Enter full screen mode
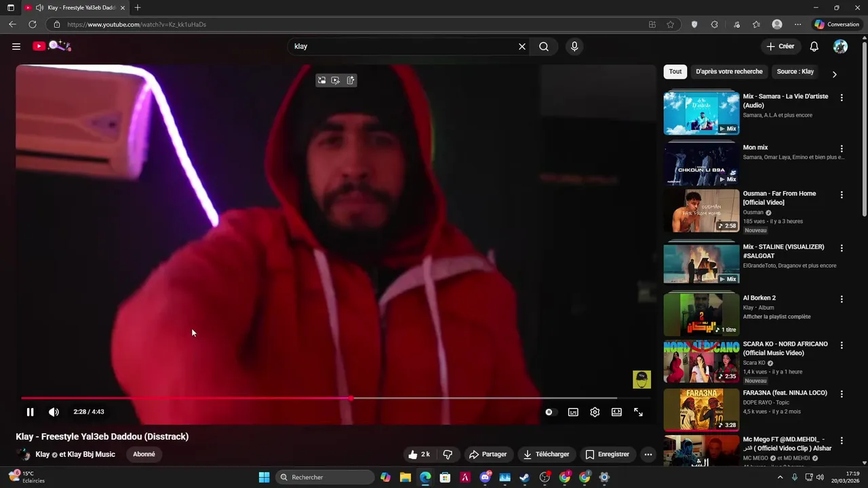868x488 pixels. click(x=638, y=412)
